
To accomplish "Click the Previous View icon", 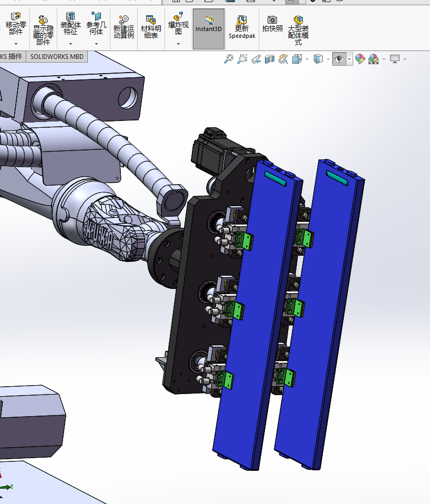I will tap(256, 59).
